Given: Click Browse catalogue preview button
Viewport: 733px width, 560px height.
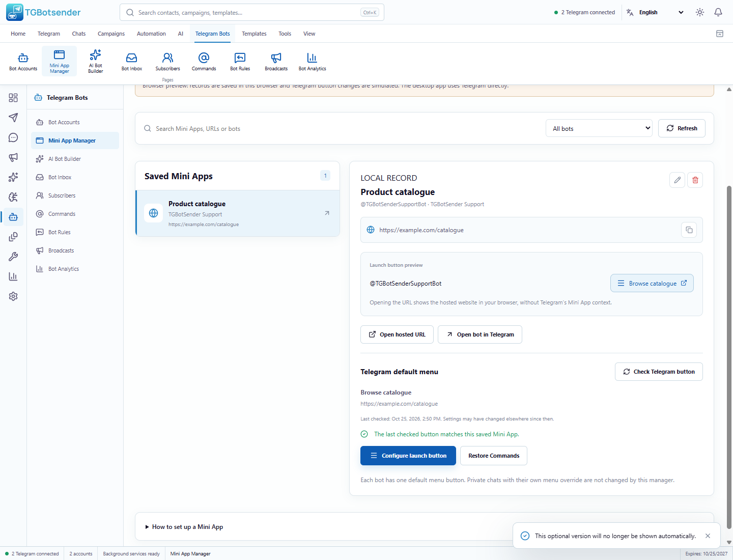Looking at the screenshot, I should point(652,284).
